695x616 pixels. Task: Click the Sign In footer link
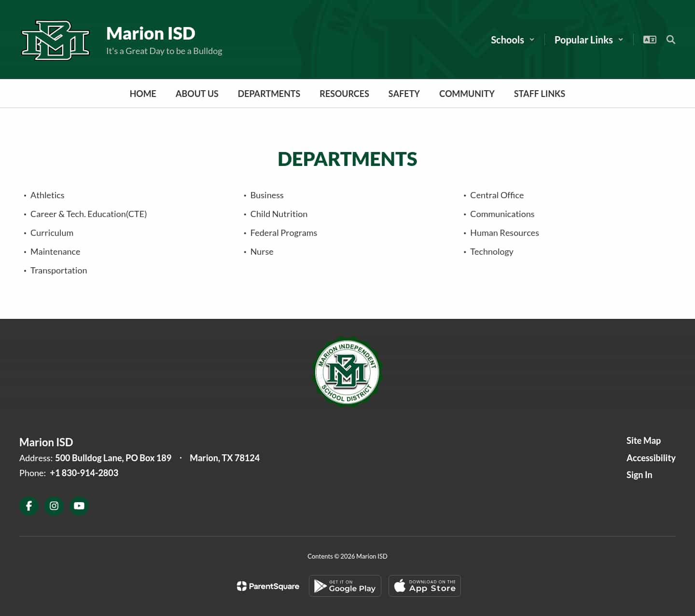639,475
